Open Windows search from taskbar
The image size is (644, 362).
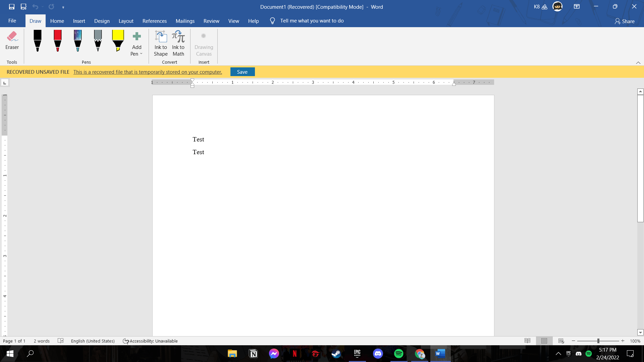(x=30, y=354)
